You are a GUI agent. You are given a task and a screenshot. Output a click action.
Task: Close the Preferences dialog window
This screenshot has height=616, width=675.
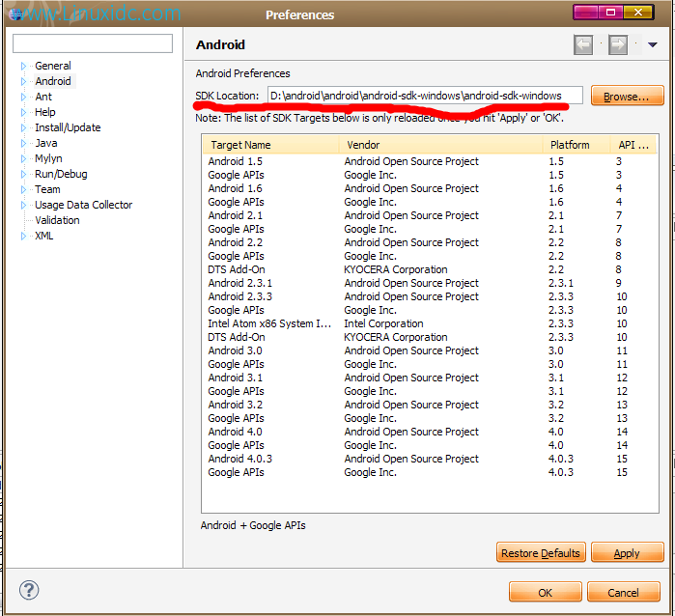pos(638,12)
